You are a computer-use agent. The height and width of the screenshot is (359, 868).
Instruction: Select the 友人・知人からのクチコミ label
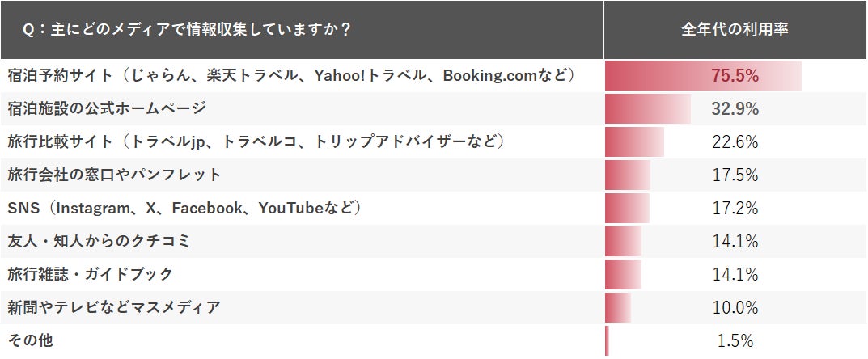(x=98, y=242)
